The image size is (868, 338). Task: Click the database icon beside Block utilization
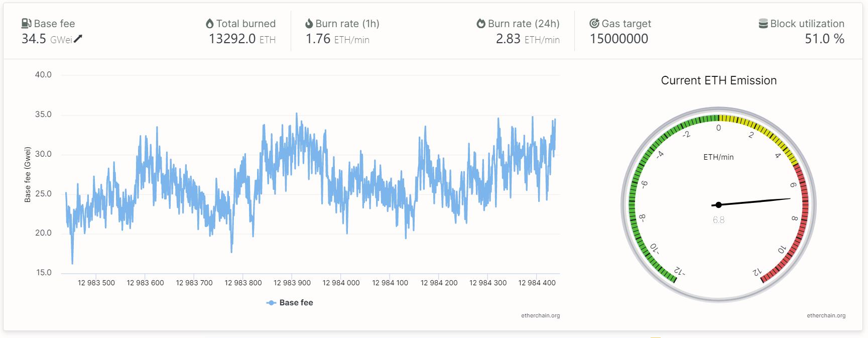pos(763,24)
